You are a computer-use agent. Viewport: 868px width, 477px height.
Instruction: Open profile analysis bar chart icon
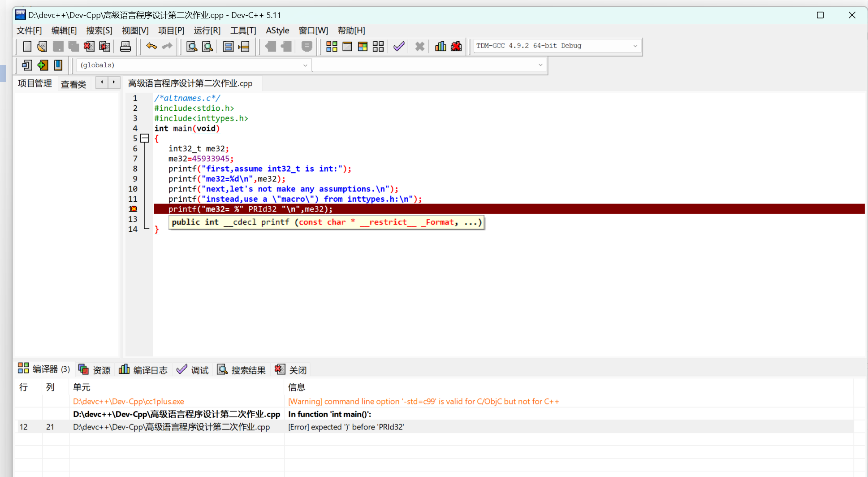click(x=440, y=46)
